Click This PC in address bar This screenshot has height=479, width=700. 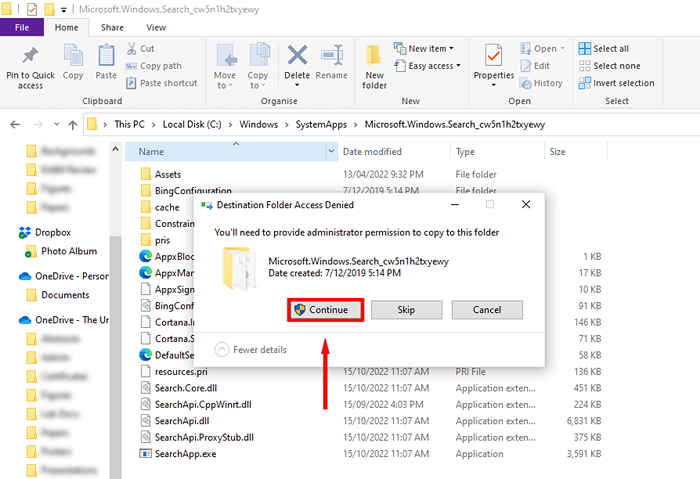(x=129, y=125)
